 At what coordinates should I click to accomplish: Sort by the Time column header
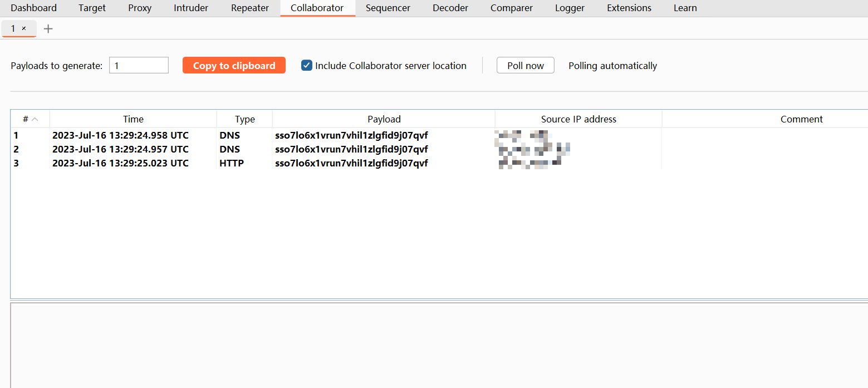133,119
